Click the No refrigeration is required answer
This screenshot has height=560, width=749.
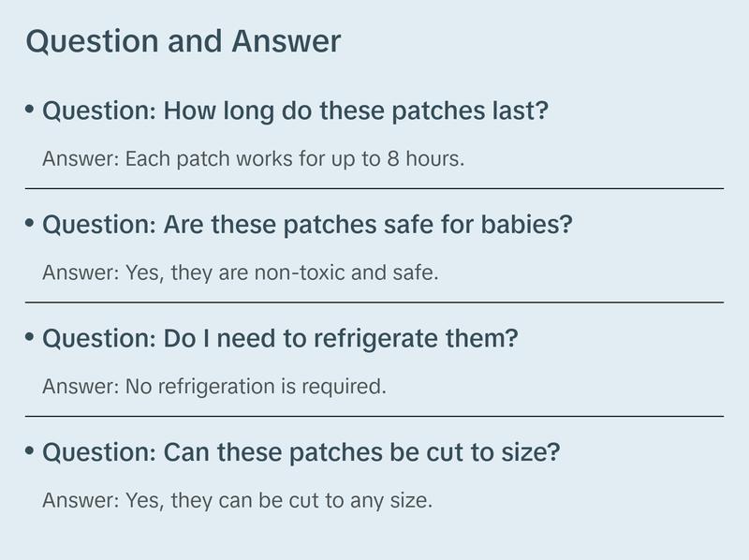213,386
